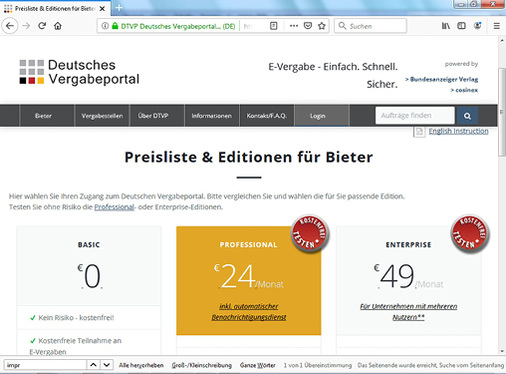Open the Library icon in toolbar
The height and width of the screenshot is (374, 506).
(x=446, y=26)
